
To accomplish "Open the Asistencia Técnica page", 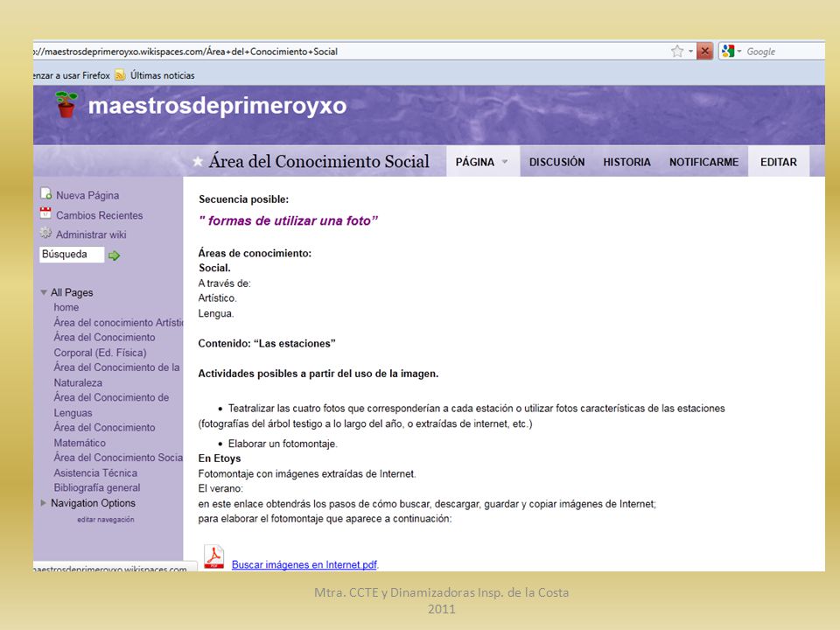I will coord(95,473).
